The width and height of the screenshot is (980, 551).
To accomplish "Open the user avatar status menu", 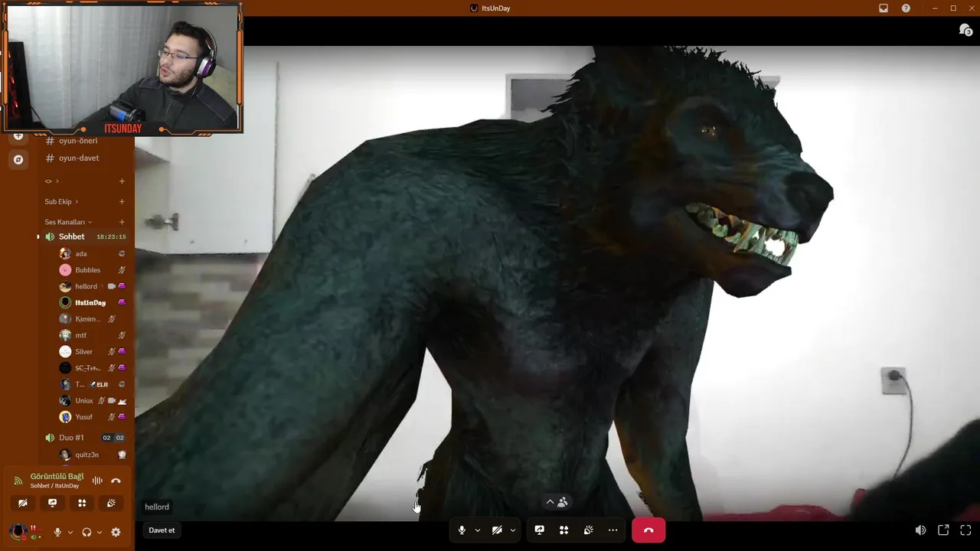I will pyautogui.click(x=18, y=531).
